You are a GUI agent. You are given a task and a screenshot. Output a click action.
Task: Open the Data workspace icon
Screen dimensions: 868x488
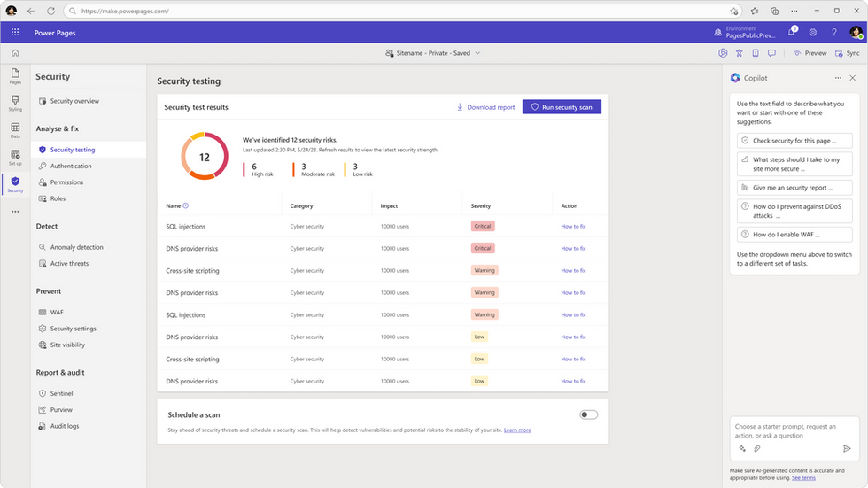click(15, 130)
